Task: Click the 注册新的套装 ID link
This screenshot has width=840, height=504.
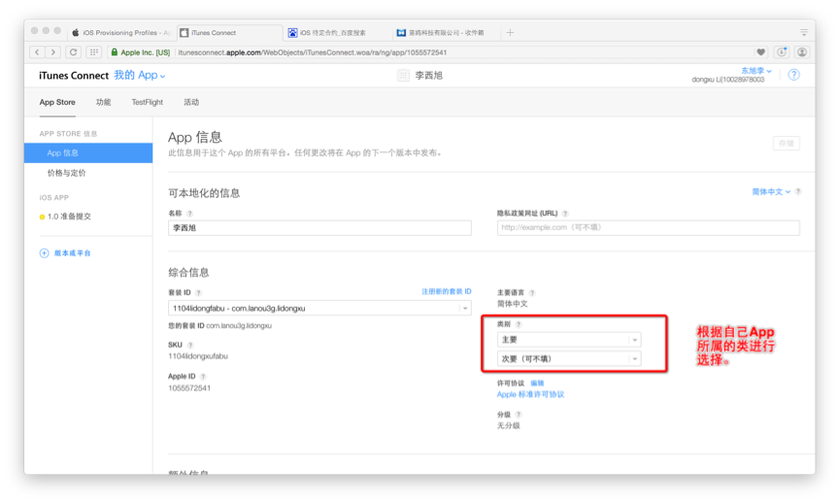Action: [447, 292]
